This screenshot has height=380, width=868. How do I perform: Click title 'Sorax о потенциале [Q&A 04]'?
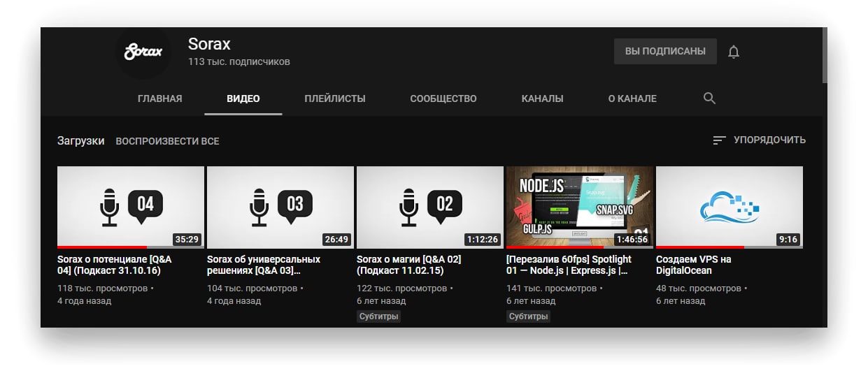[115, 265]
